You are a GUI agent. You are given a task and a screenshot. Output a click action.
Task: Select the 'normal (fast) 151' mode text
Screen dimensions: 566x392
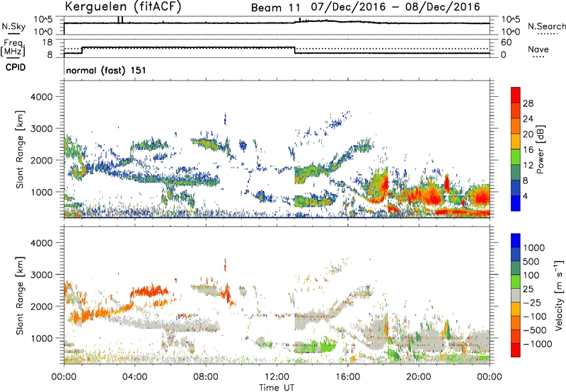pyautogui.click(x=105, y=70)
